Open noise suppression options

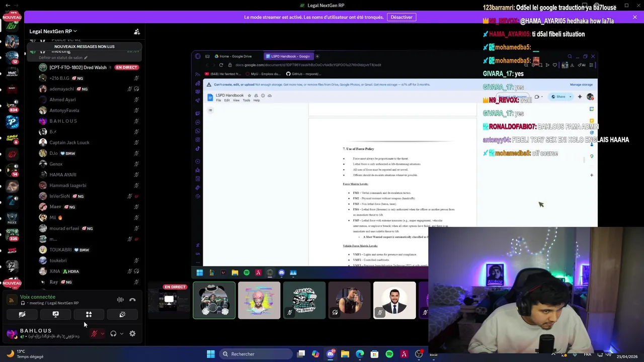tap(120, 300)
